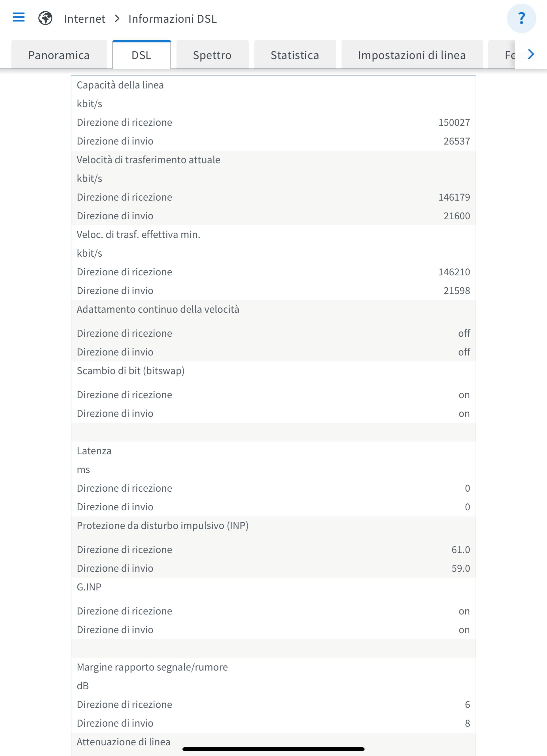Open the help question mark button
Viewport: 547px width, 756px height.
(x=521, y=18)
